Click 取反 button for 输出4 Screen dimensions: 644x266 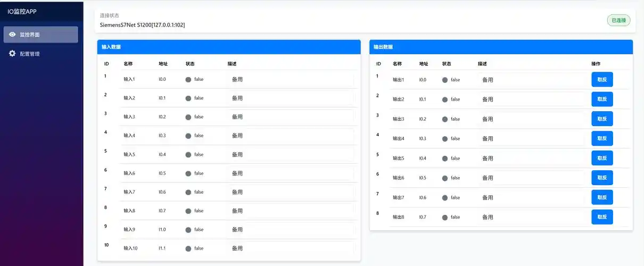coord(602,139)
